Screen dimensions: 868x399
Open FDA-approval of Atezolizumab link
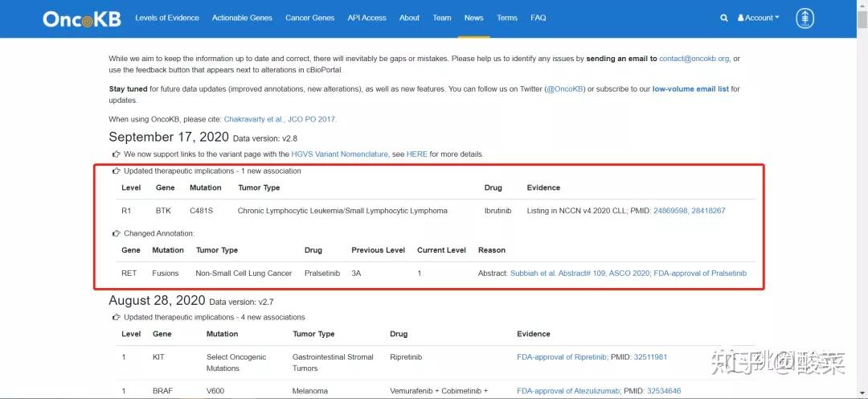coord(569,391)
